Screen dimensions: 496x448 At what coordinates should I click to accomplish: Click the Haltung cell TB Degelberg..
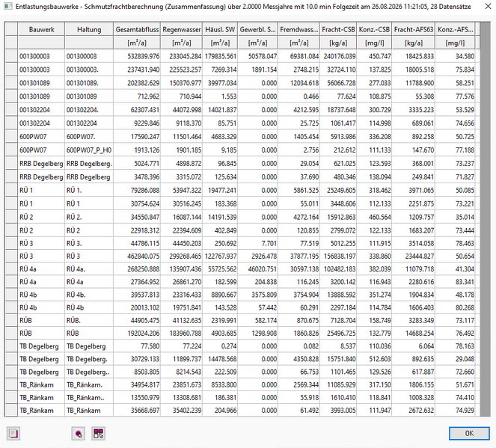pos(89,346)
